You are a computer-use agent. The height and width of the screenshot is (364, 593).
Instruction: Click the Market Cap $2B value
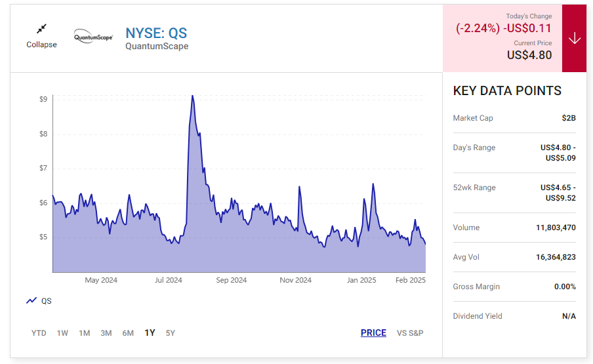[569, 118]
